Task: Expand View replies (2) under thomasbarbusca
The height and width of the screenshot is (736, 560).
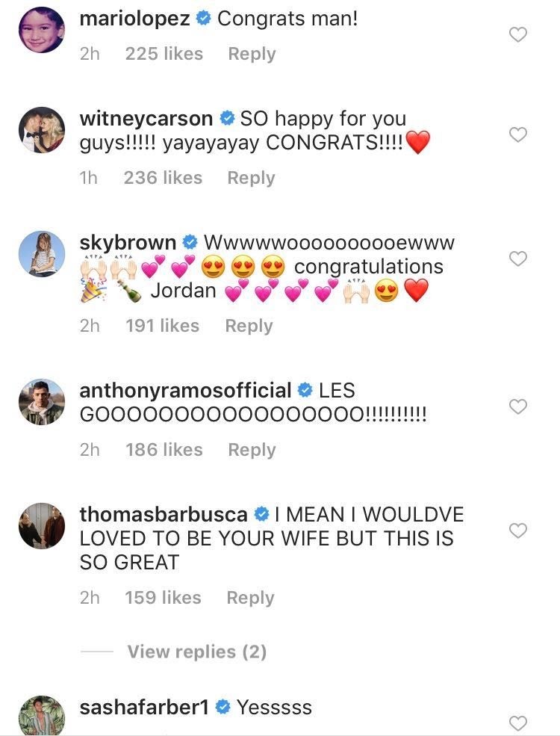Action: (196, 652)
